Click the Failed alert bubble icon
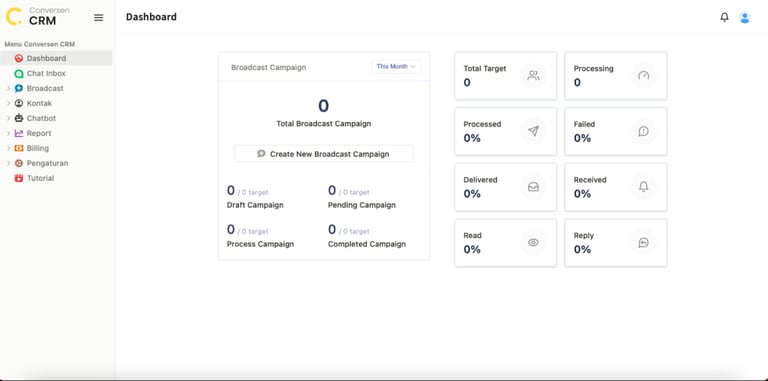768x381 pixels. point(644,131)
